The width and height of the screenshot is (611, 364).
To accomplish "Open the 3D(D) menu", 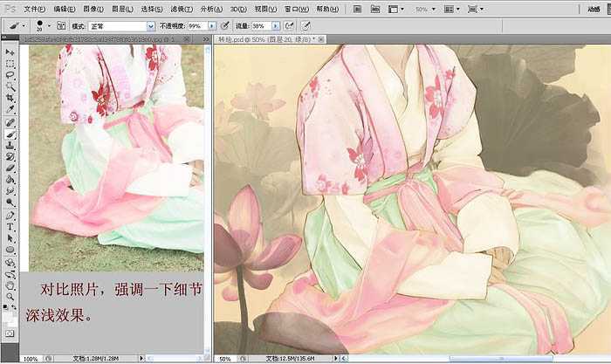I will 238,9.
